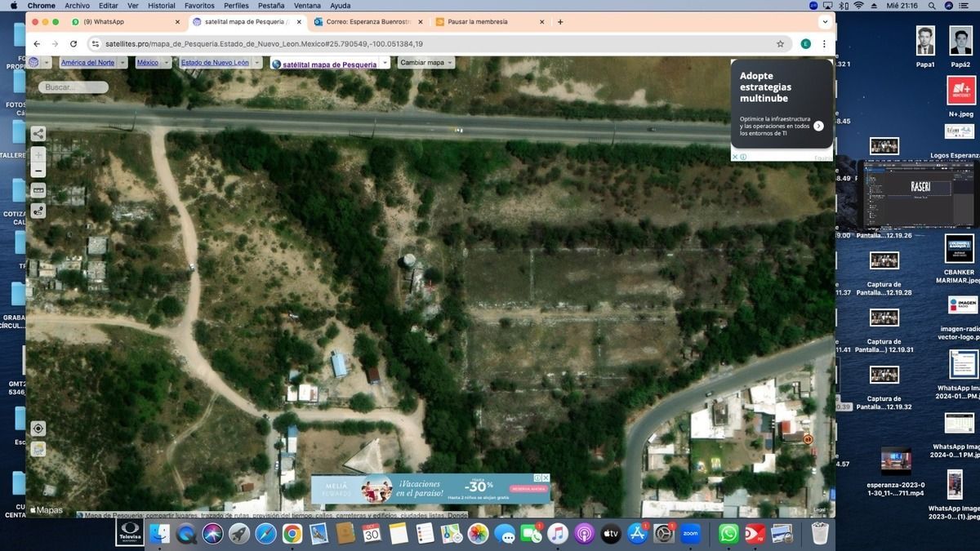Reload the satellites.pro page

point(73,43)
